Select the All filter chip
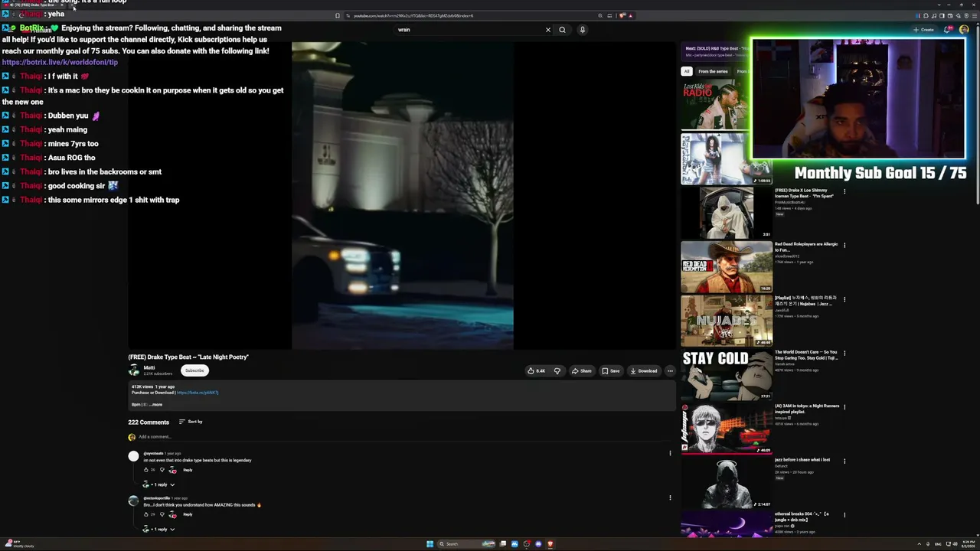 tap(687, 71)
